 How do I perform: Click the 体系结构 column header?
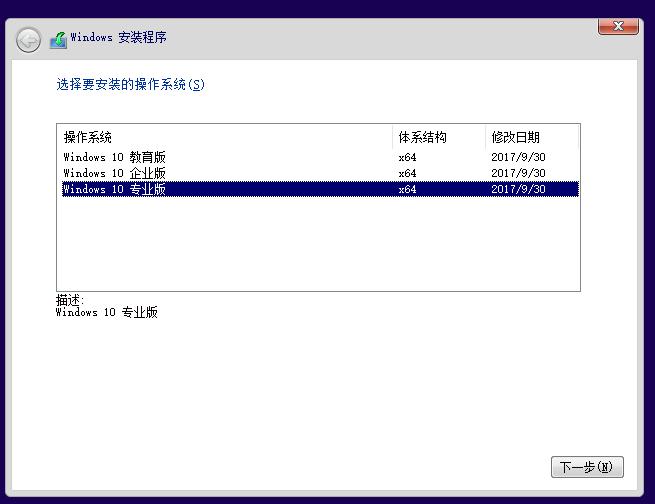click(439, 137)
